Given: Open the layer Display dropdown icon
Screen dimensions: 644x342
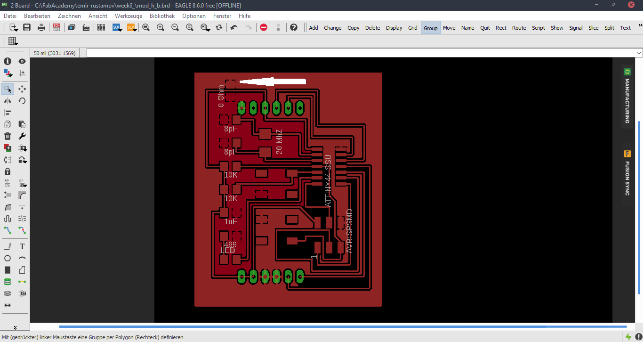Looking at the screenshot, I should [8, 73].
